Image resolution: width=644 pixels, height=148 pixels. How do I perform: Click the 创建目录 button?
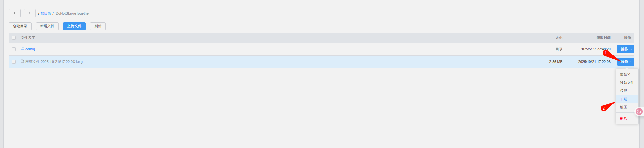coord(20,26)
